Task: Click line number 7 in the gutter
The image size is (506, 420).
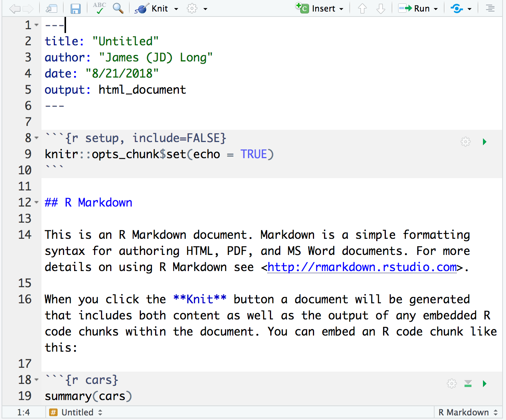Action: [x=28, y=122]
